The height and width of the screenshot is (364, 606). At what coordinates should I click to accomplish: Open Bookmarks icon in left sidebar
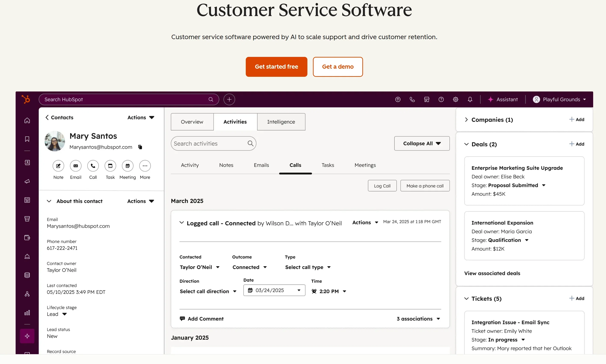click(27, 139)
